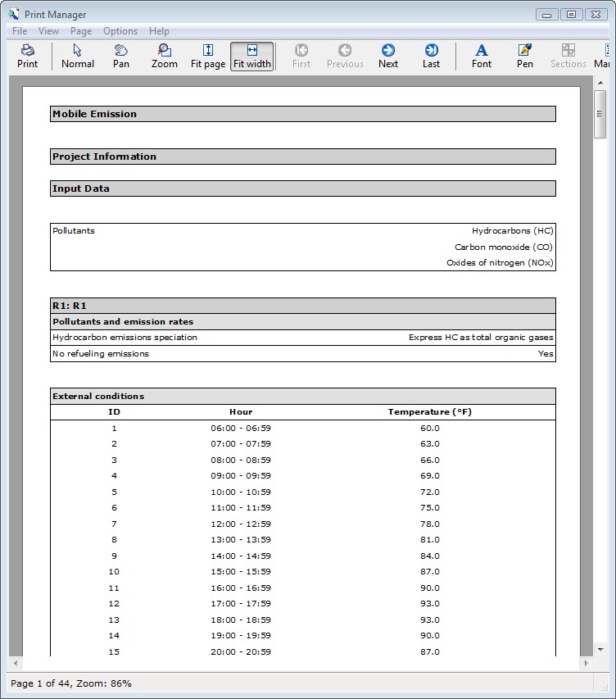Open the Pen settings tool

pos(525,56)
